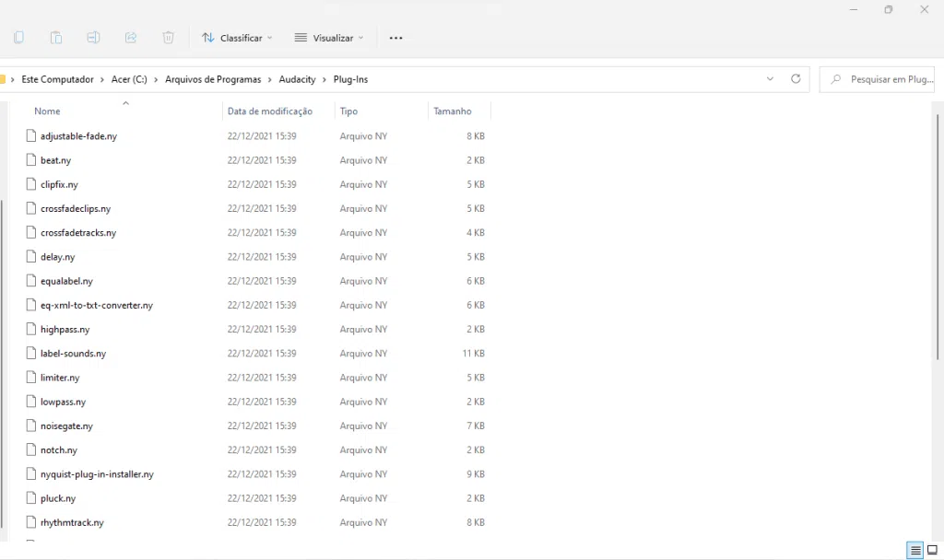The image size is (944, 560).
Task: Click the Copy icon in the toolbar
Action: click(x=18, y=38)
